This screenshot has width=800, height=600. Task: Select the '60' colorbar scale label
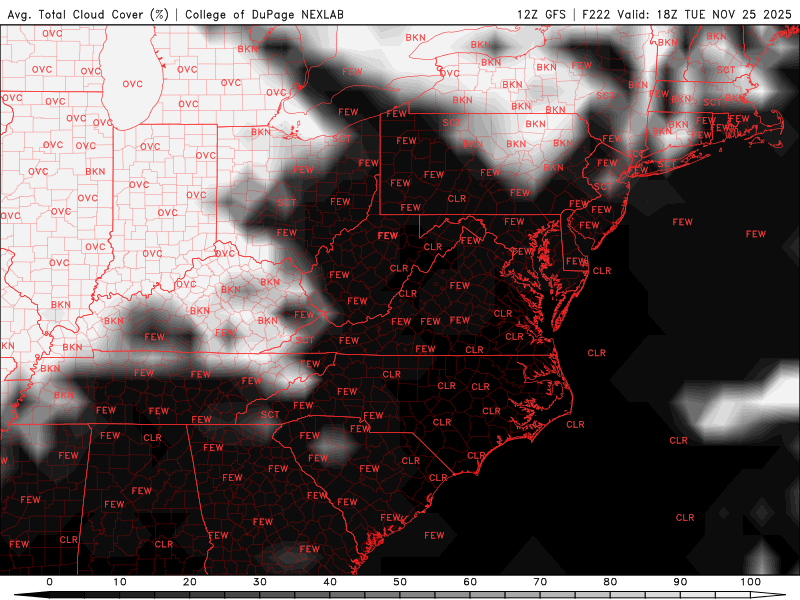click(x=470, y=582)
